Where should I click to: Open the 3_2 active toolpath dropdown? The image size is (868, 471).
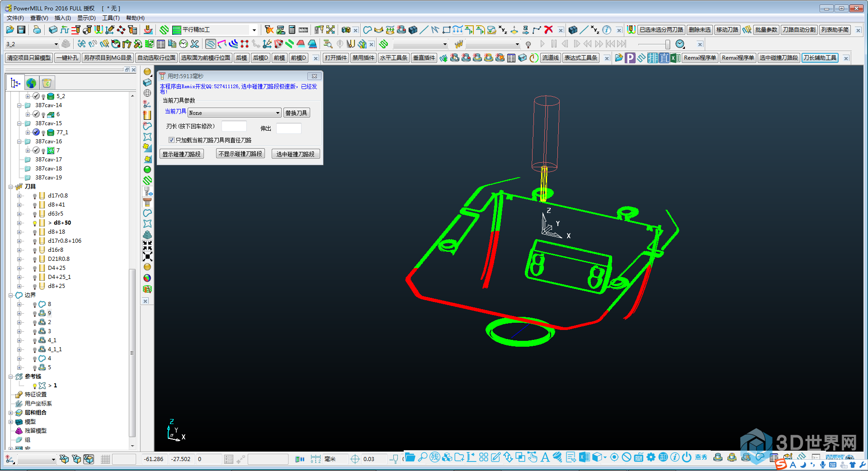pos(56,44)
